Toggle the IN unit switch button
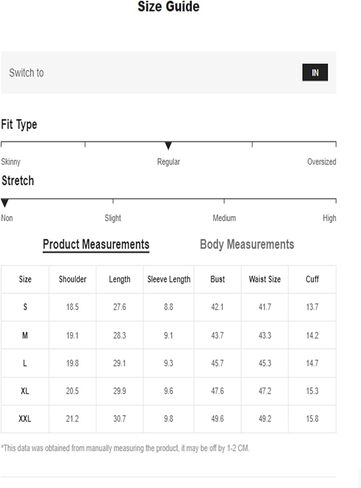The width and height of the screenshot is (361, 488). [x=315, y=72]
